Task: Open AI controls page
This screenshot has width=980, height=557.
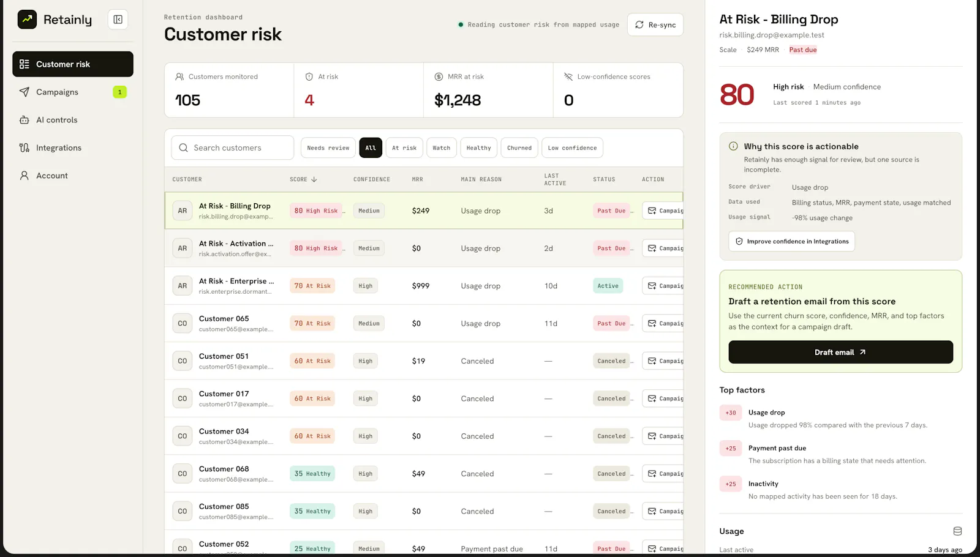Action: 73,120
